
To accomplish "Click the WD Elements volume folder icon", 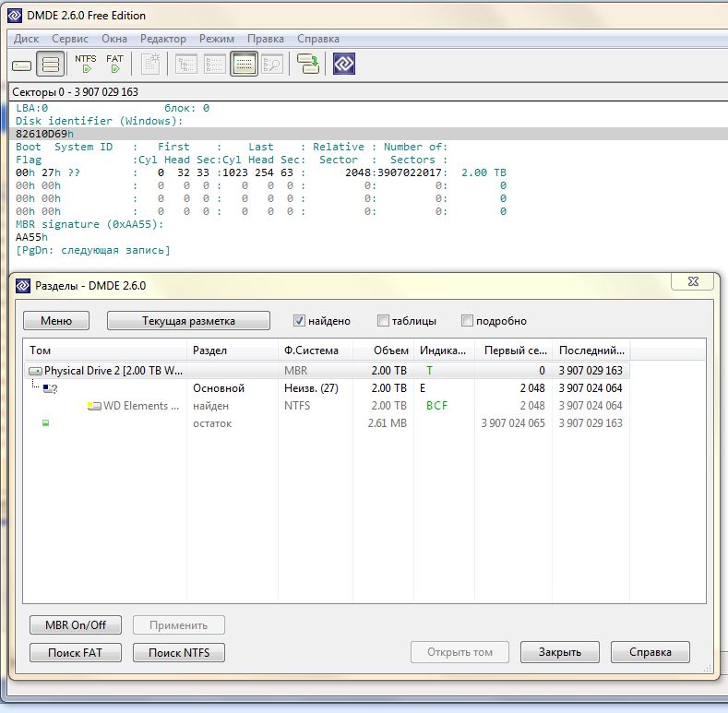I will coord(94,406).
